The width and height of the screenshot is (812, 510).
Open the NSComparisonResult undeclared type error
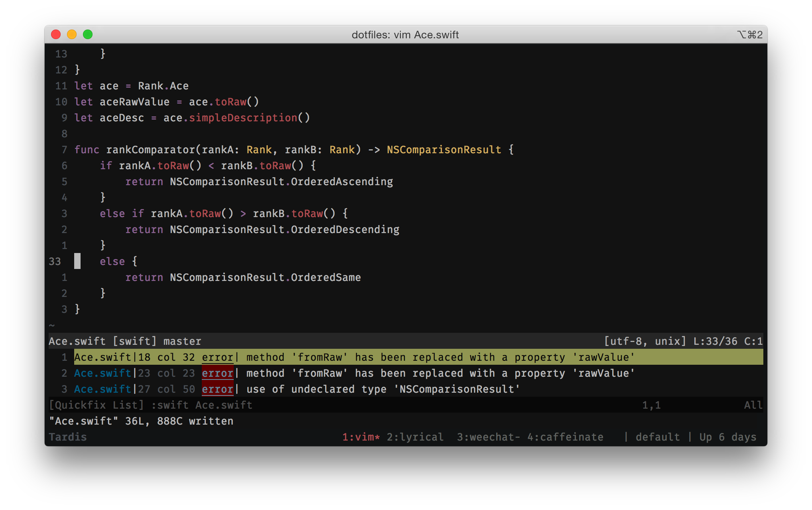(x=297, y=389)
